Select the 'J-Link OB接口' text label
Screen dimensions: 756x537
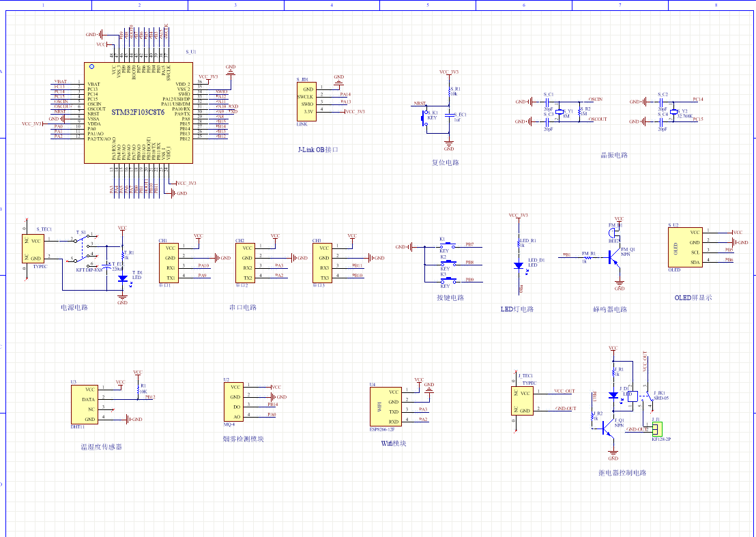317,149
